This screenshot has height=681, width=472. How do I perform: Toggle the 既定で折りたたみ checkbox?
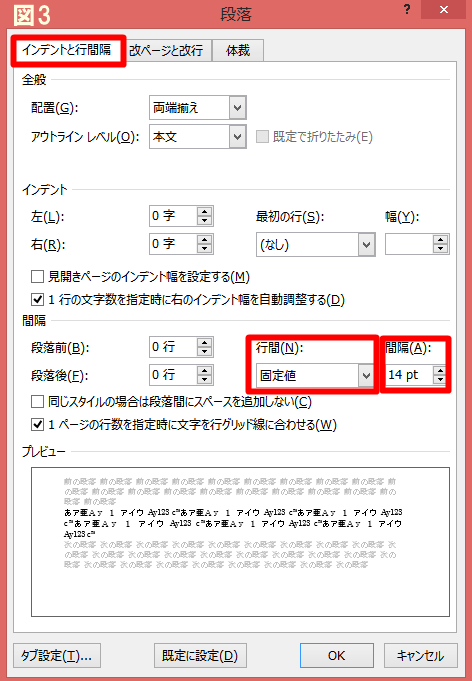coord(262,137)
